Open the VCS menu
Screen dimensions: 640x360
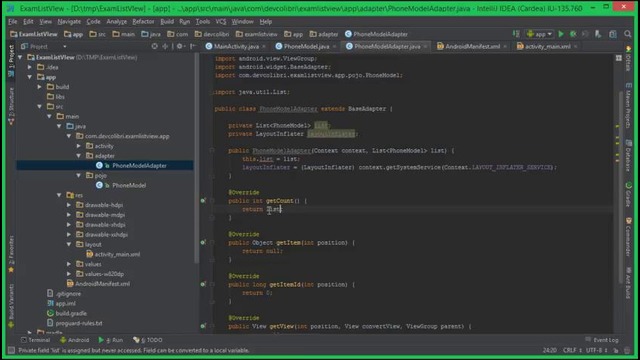tap(220, 22)
